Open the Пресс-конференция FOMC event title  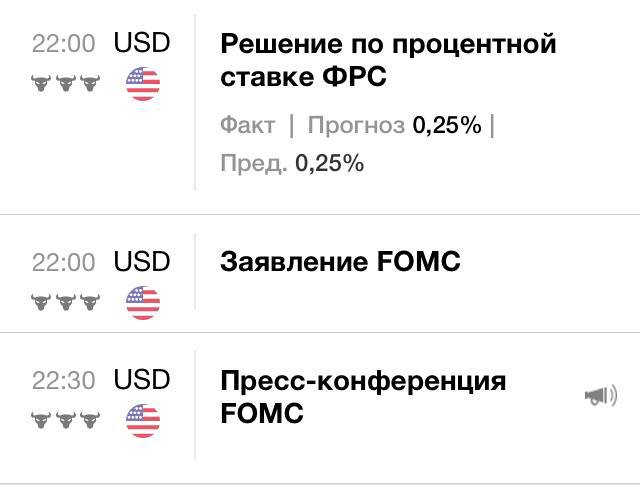point(363,397)
